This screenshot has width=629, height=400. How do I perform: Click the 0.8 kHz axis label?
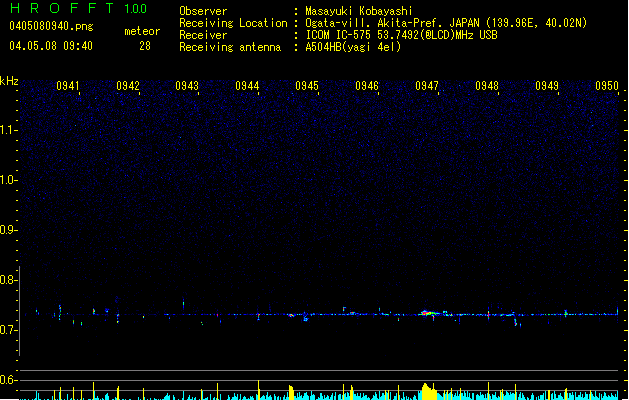point(9,280)
